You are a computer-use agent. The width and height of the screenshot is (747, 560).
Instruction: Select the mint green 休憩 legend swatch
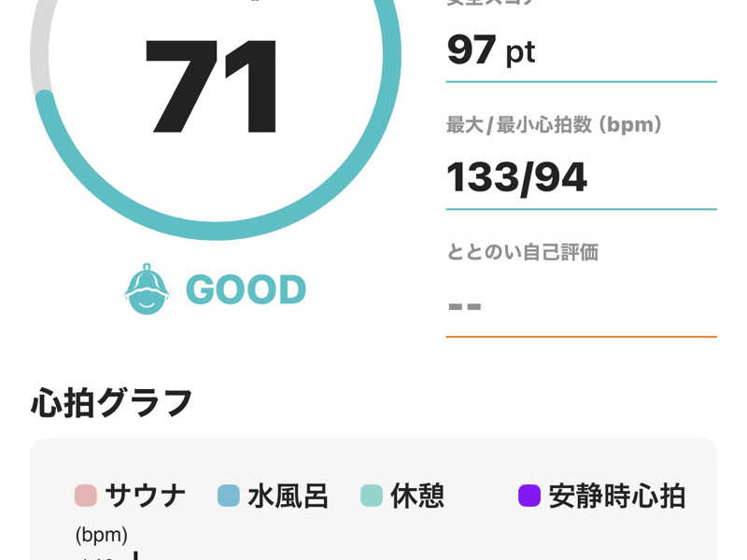coord(372,496)
